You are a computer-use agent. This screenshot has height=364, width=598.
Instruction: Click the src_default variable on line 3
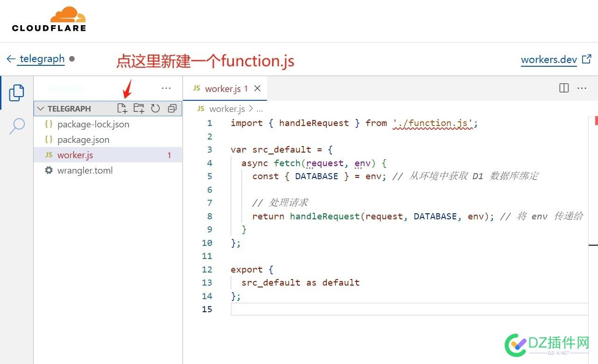pyautogui.click(x=282, y=150)
